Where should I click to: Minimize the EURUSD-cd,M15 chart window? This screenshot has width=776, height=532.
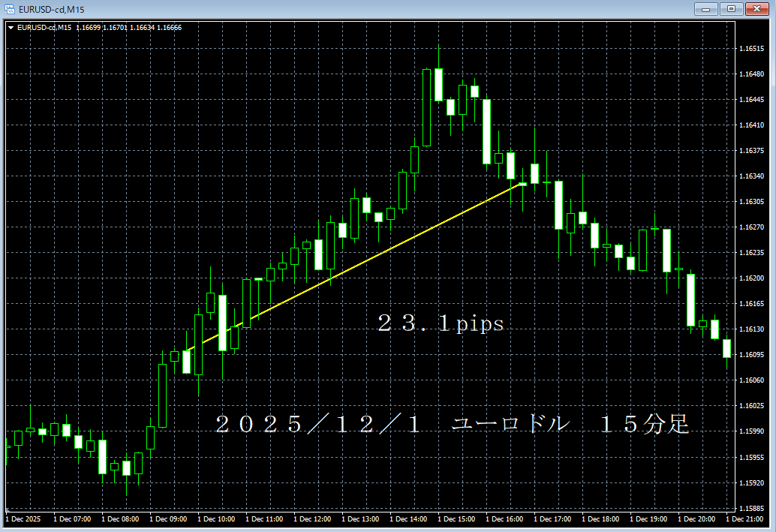(705, 9)
